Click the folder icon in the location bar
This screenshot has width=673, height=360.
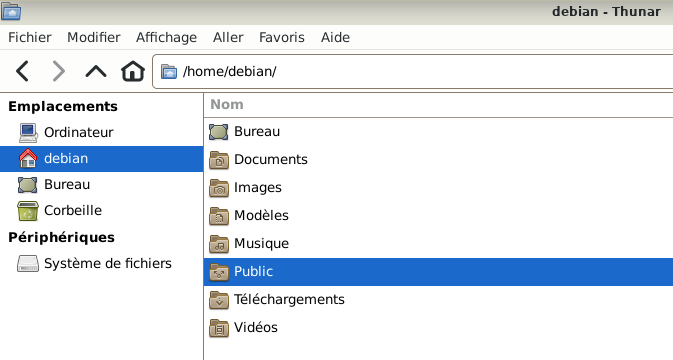(169, 71)
